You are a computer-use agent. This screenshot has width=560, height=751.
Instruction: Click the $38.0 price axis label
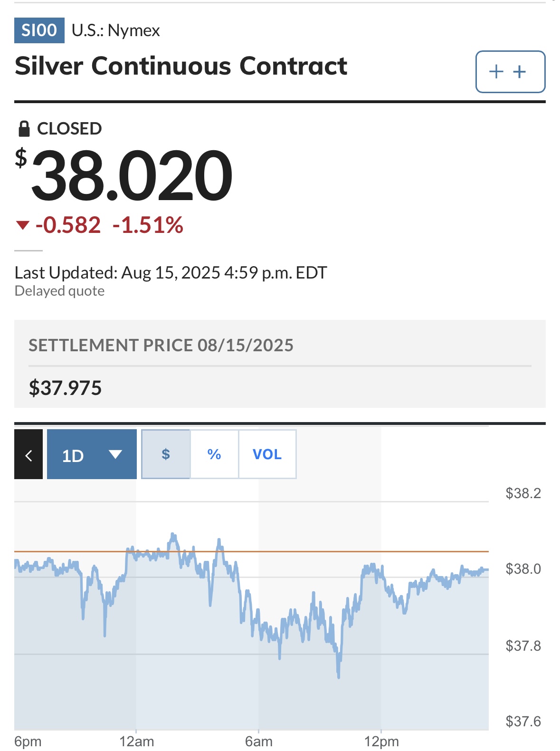click(523, 569)
